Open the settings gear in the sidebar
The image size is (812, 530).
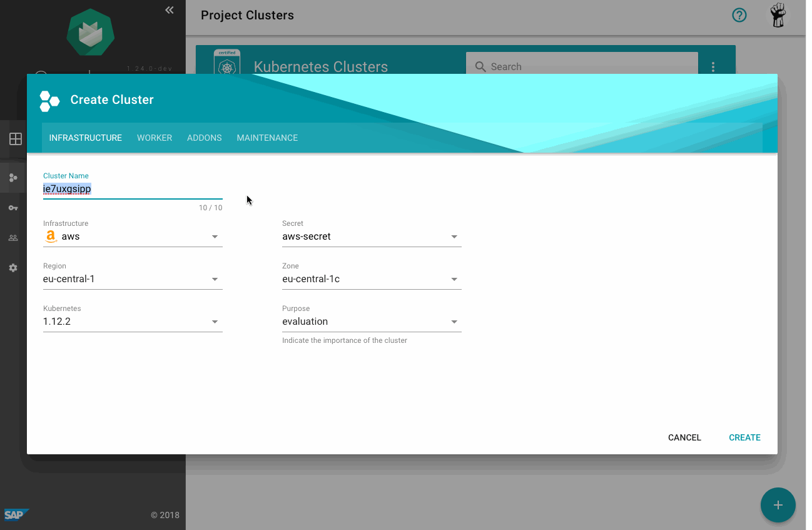click(x=13, y=268)
